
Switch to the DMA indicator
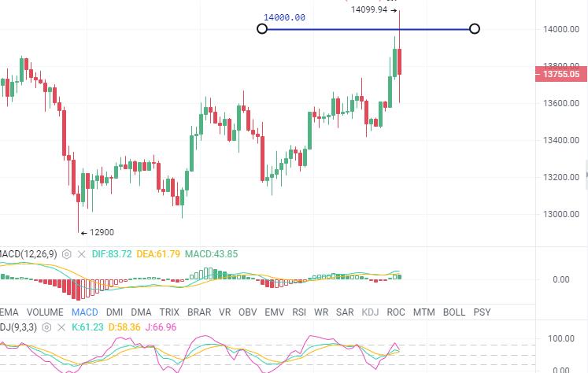(x=141, y=312)
